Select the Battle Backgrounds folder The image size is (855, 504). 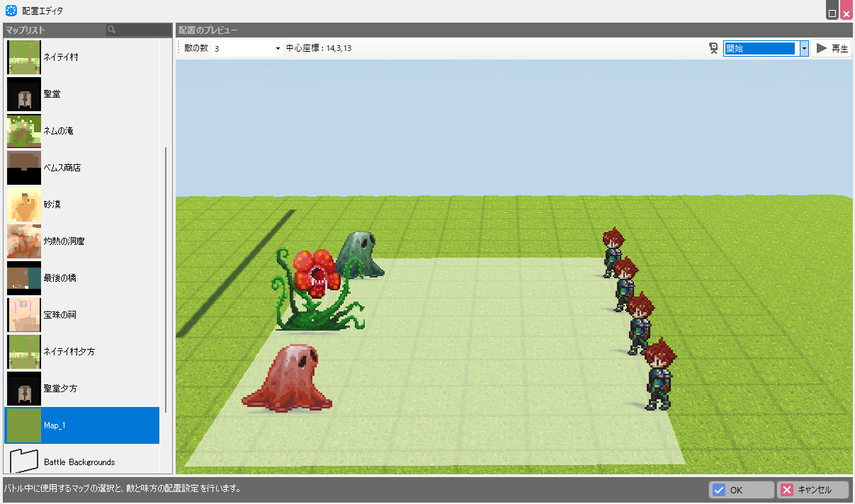[x=79, y=462]
